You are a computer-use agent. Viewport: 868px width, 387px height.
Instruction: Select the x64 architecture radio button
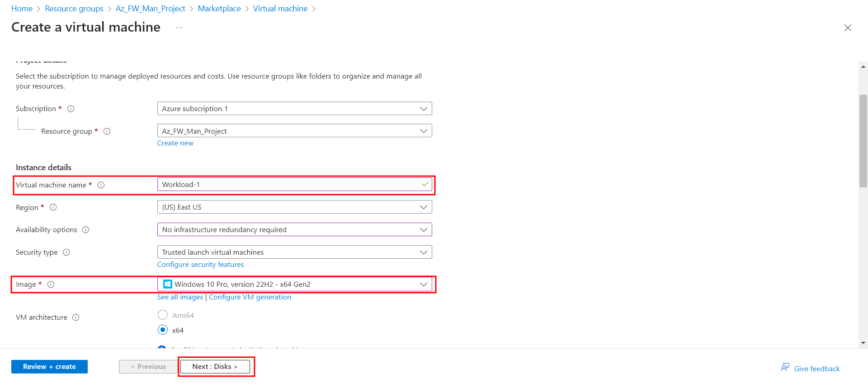(163, 330)
